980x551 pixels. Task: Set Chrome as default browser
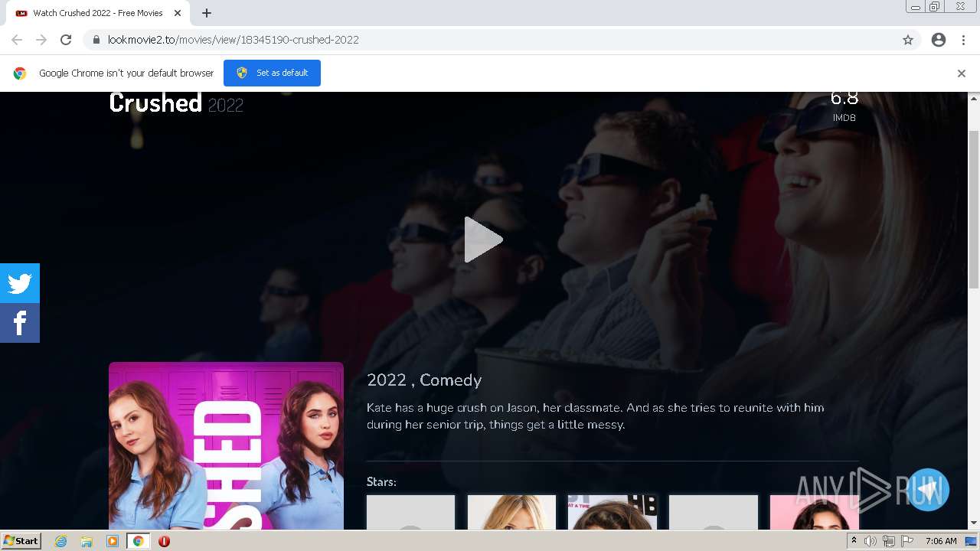(x=272, y=73)
